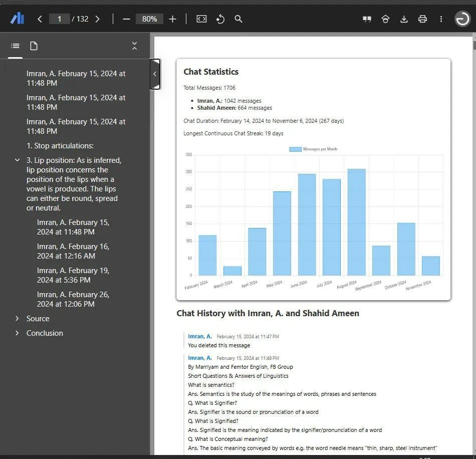Expand the Conclusion outline entry
The height and width of the screenshot is (459, 476).
coord(17,333)
